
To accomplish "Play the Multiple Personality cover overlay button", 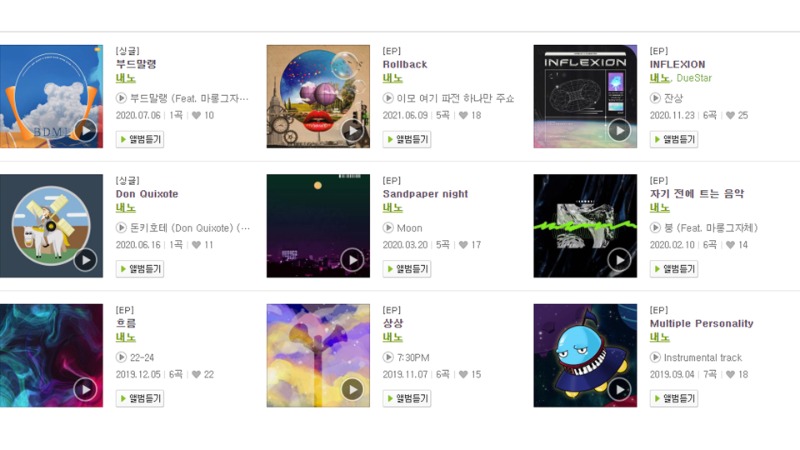I will (x=619, y=390).
